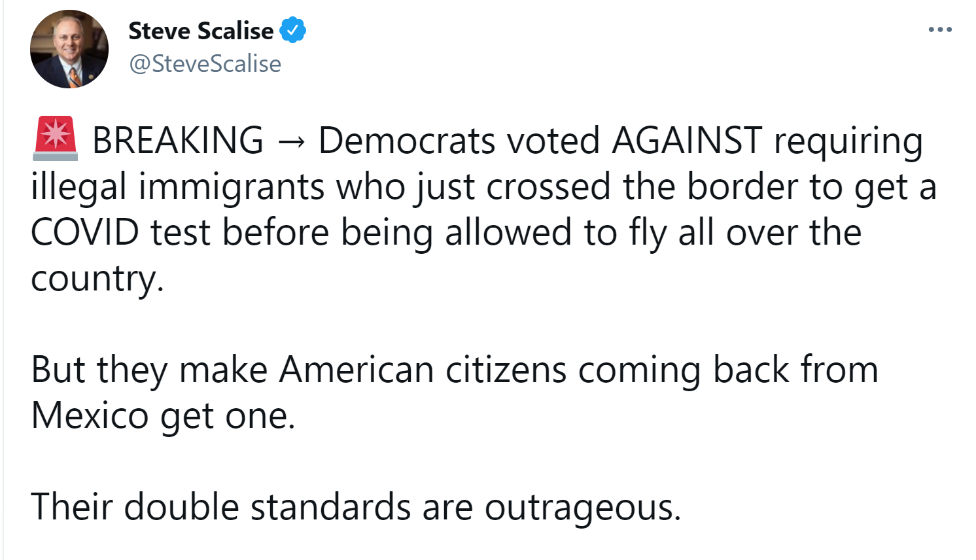
Task: Click the word BREAKING in the tweet
Action: 178,141
